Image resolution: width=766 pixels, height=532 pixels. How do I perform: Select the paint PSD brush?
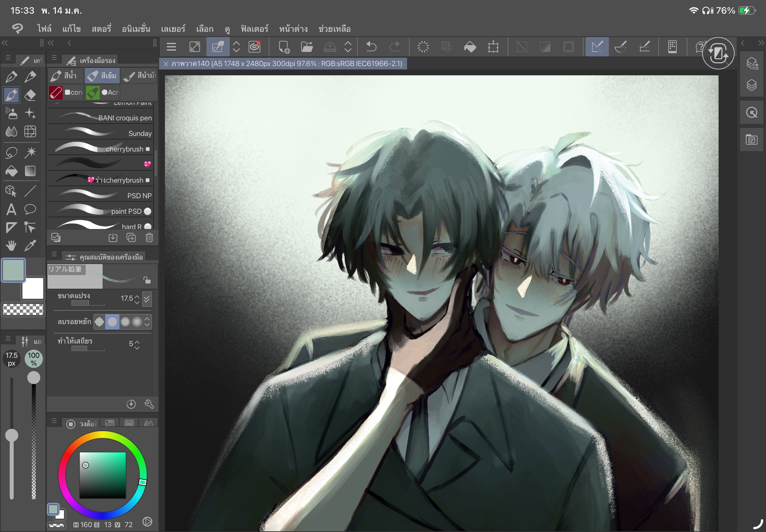[x=101, y=211]
